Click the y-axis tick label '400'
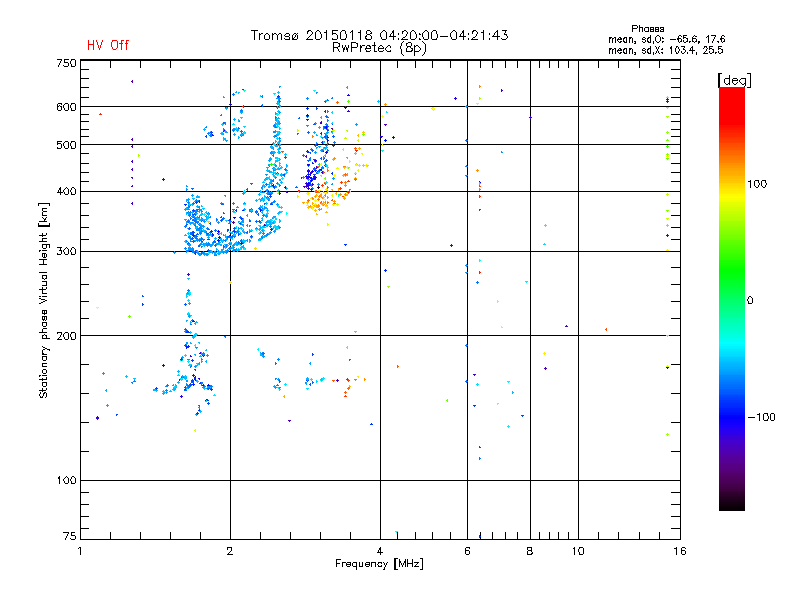Screen dimensions: 800x600 (66, 191)
